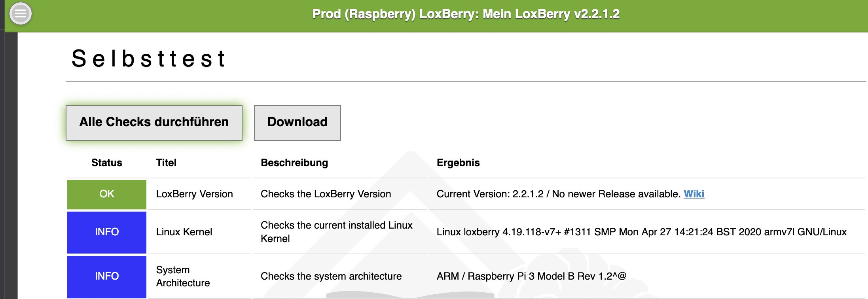Click the 'Selbsttest' page heading

[x=148, y=59]
